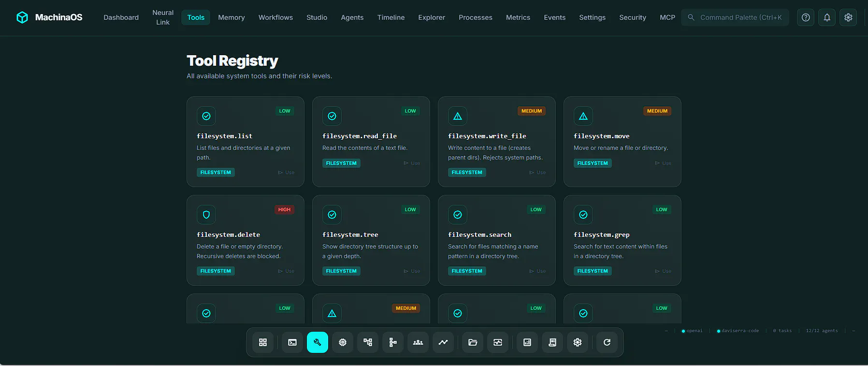The height and width of the screenshot is (366, 868).
Task: Open the terminal icon in the bottom dock
Action: click(x=292, y=342)
